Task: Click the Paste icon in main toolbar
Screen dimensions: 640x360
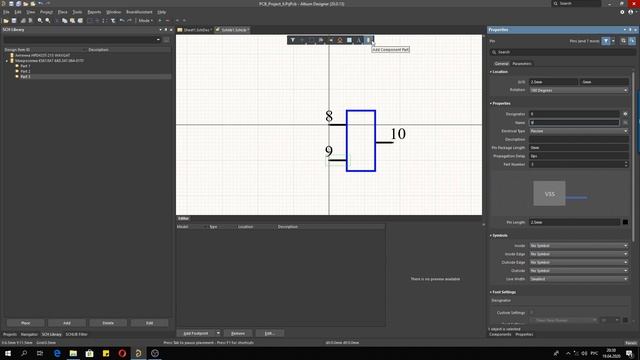Action: [x=72, y=20]
